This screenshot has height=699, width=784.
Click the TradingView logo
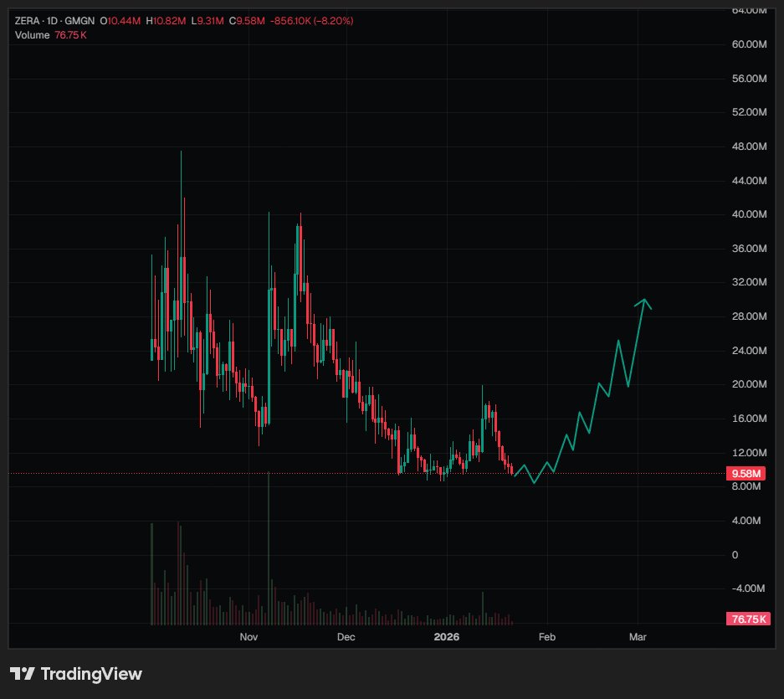[76, 674]
